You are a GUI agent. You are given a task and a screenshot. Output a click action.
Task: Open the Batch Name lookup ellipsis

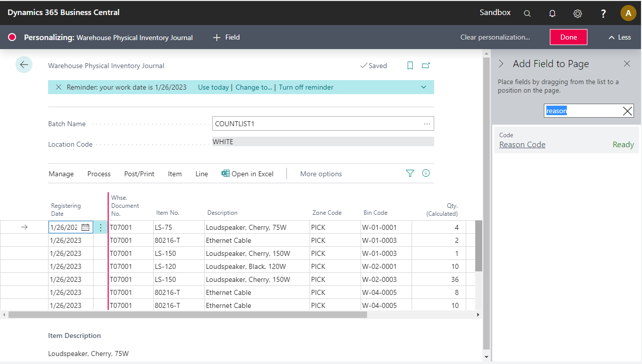(x=427, y=124)
